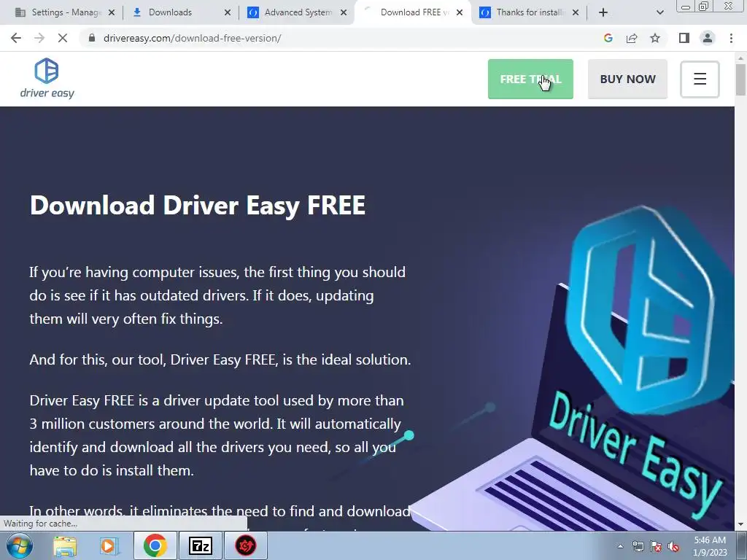This screenshot has height=560, width=747.
Task: View site security lock info
Action: (92, 38)
